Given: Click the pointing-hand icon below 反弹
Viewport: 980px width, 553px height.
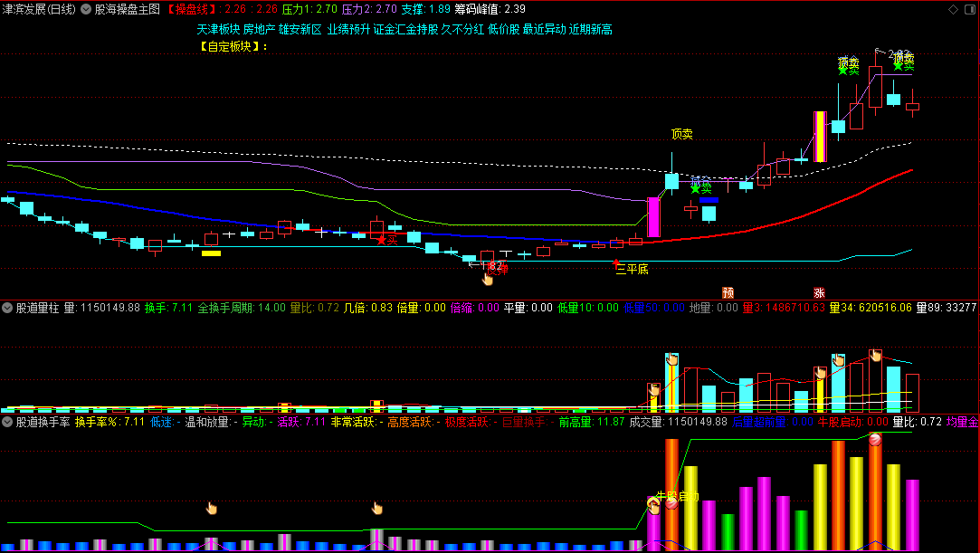Looking at the screenshot, I should tap(488, 280).
